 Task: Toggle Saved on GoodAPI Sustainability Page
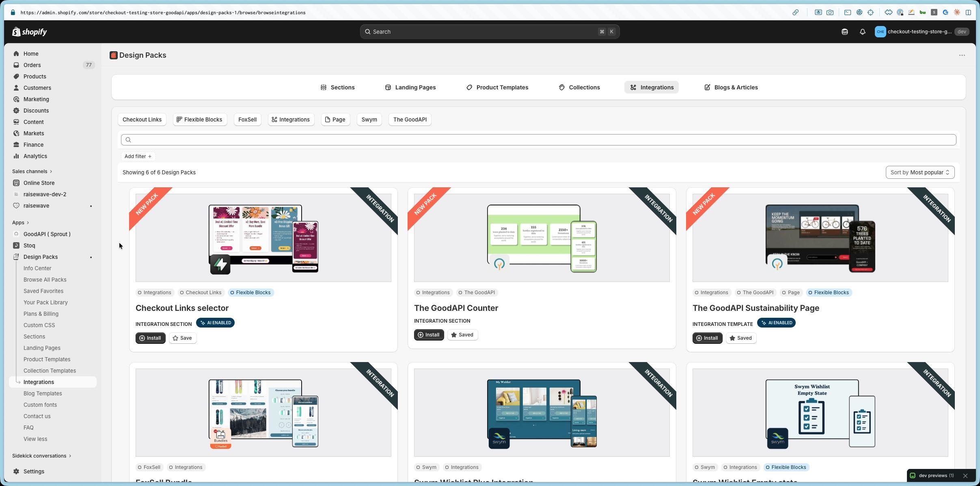(740, 338)
